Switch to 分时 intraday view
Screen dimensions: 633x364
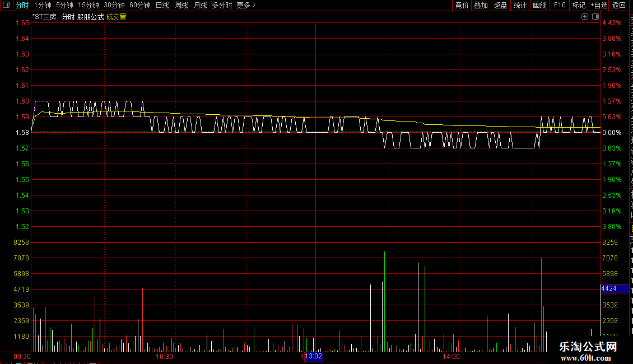click(22, 5)
